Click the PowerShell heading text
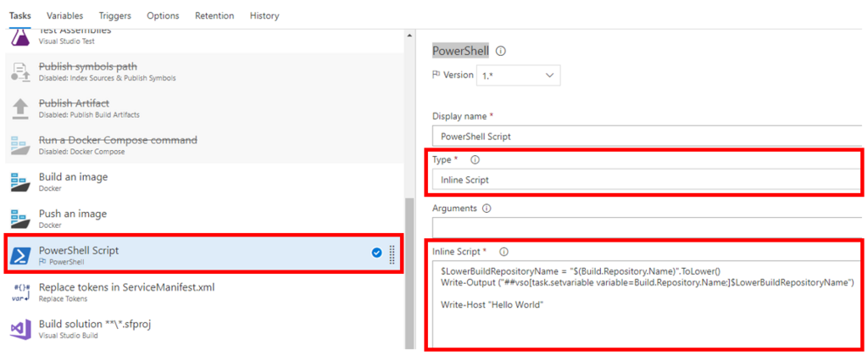 (460, 51)
